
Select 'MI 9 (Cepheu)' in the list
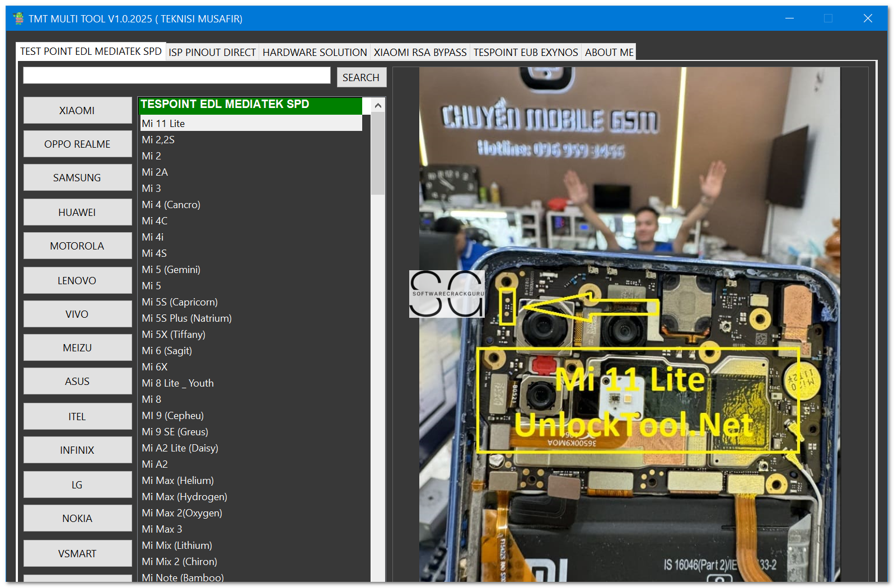[251, 415]
